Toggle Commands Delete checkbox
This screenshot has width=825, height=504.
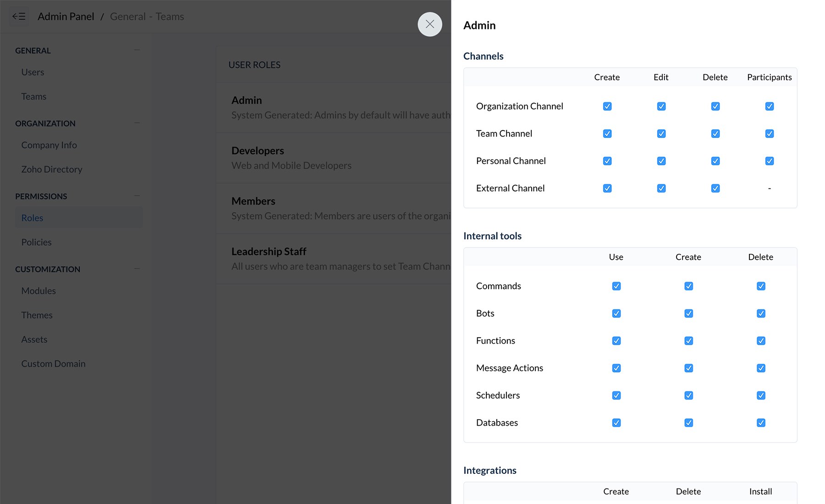[x=761, y=286]
